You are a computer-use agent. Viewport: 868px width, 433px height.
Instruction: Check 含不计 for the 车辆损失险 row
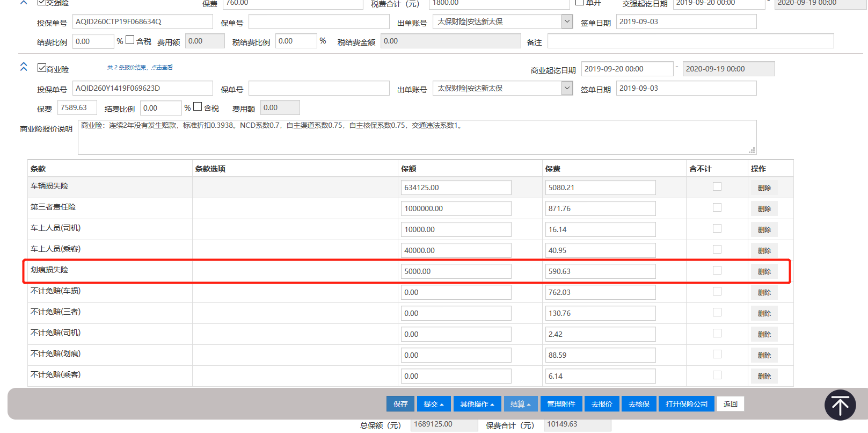pyautogui.click(x=717, y=186)
